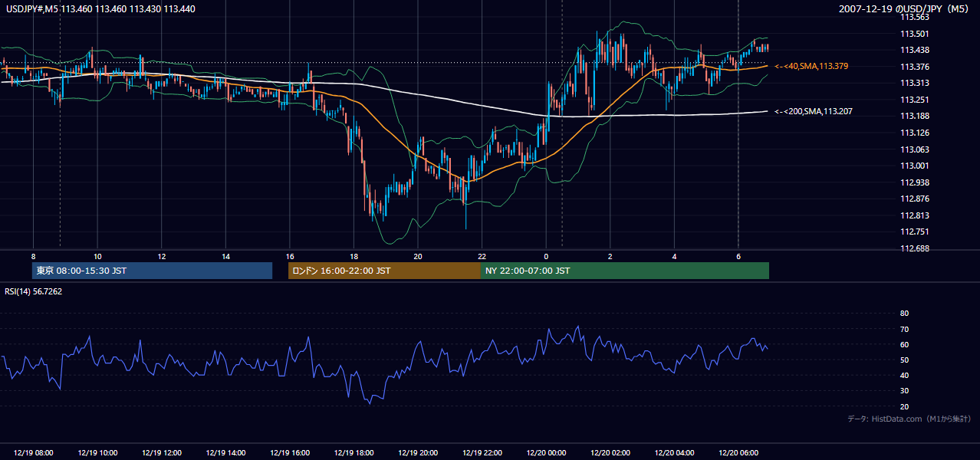Click the RSI scale value 80

pos(904,314)
